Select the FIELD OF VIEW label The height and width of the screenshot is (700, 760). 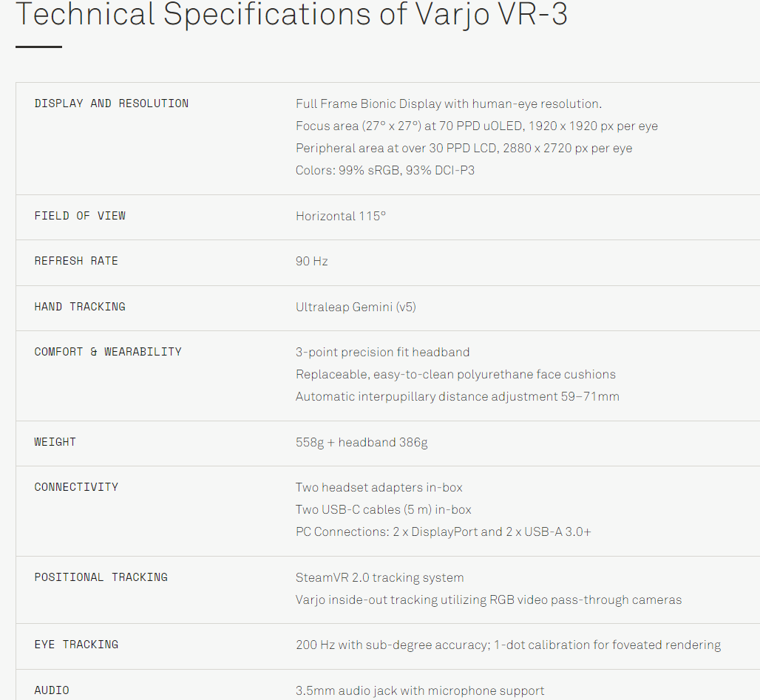tap(80, 216)
